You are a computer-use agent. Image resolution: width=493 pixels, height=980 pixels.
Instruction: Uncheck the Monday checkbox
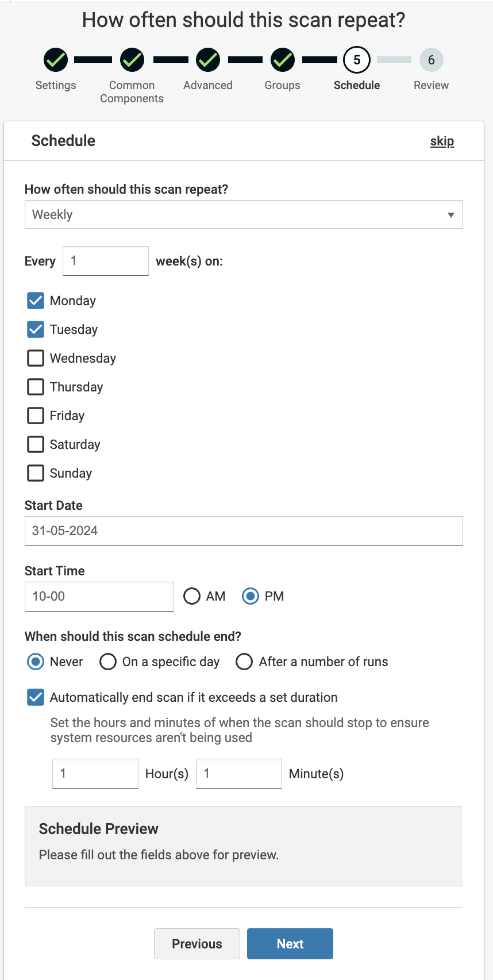click(x=36, y=301)
